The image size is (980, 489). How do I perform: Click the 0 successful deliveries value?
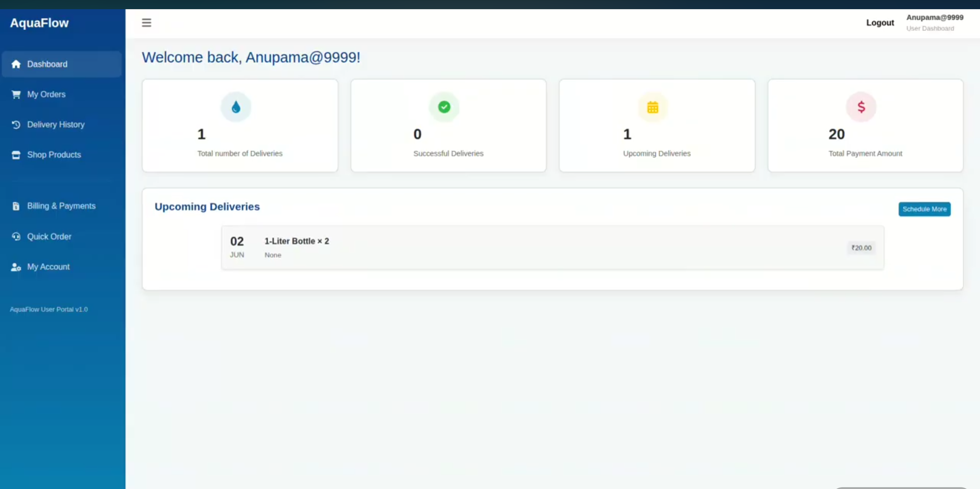click(417, 134)
